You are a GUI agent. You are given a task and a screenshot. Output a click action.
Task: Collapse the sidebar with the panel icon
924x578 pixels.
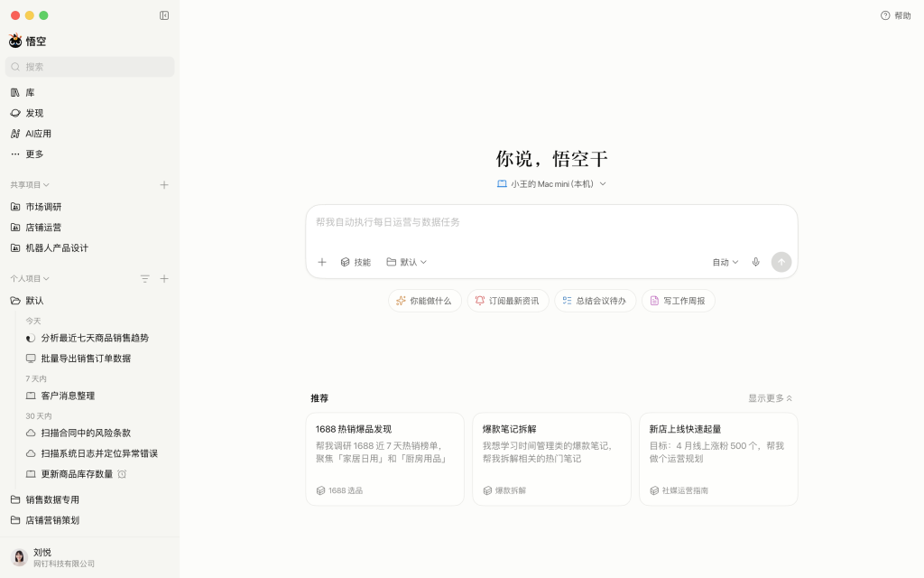[164, 15]
